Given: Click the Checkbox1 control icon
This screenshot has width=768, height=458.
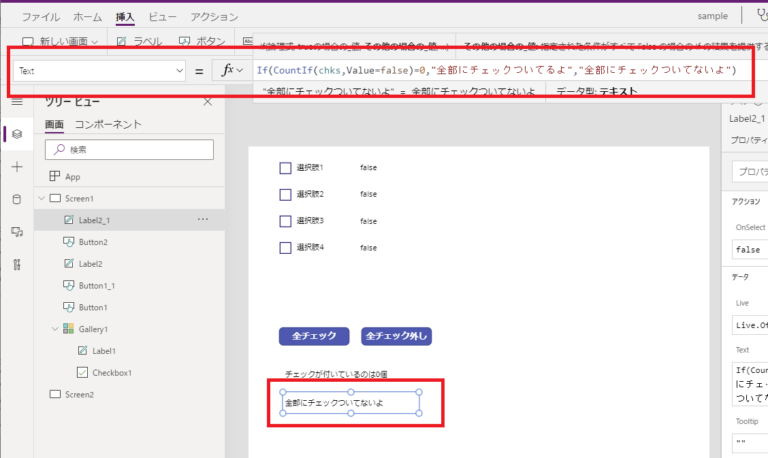Looking at the screenshot, I should [82, 372].
